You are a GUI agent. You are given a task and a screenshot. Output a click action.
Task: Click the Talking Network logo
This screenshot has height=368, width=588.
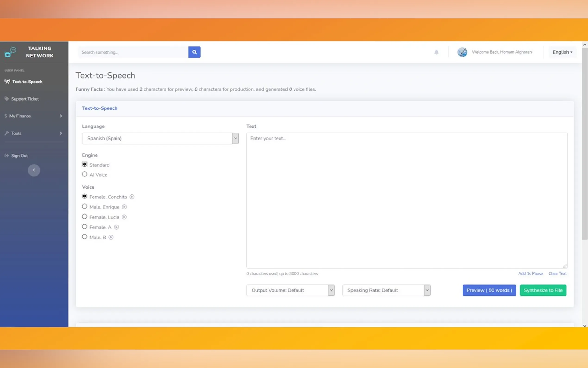pos(10,52)
